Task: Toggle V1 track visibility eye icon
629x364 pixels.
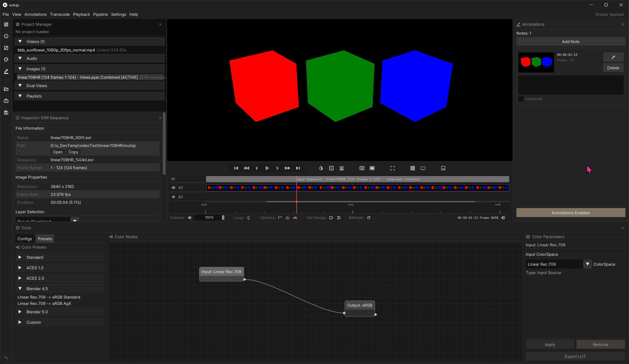Action: [x=173, y=188]
